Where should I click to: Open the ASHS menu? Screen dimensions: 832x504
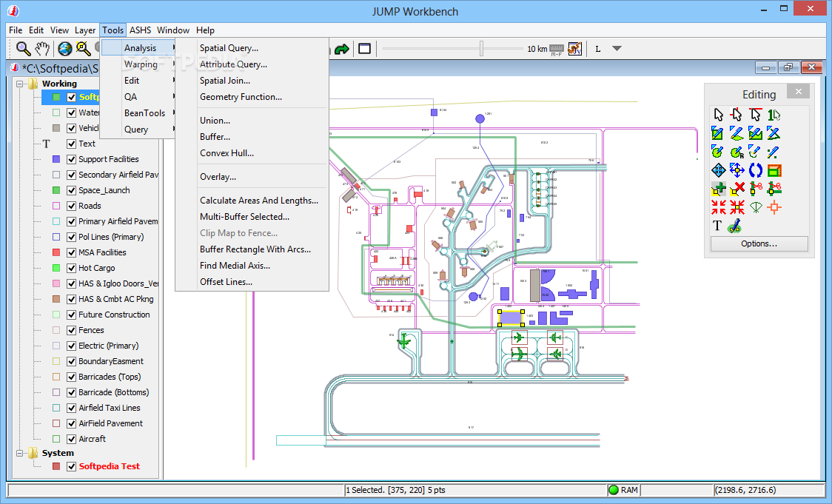tap(140, 30)
